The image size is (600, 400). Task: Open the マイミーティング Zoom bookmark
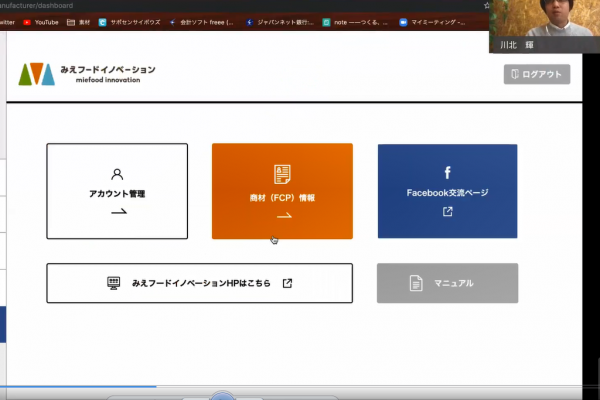[432, 22]
